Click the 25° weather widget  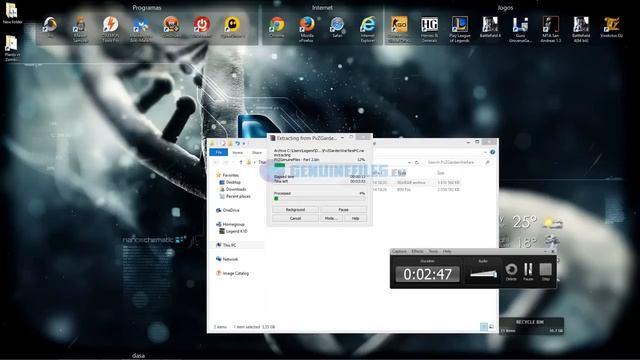(x=524, y=222)
